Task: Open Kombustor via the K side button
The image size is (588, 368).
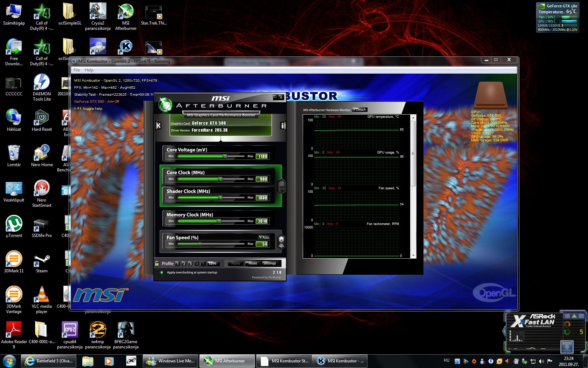Action: [x=158, y=126]
